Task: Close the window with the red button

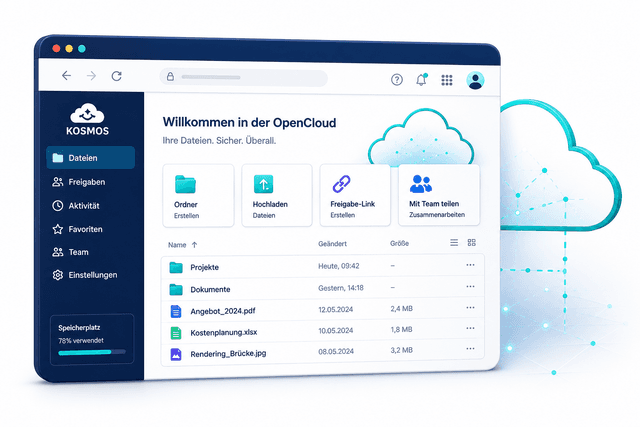Action: pyautogui.click(x=56, y=48)
